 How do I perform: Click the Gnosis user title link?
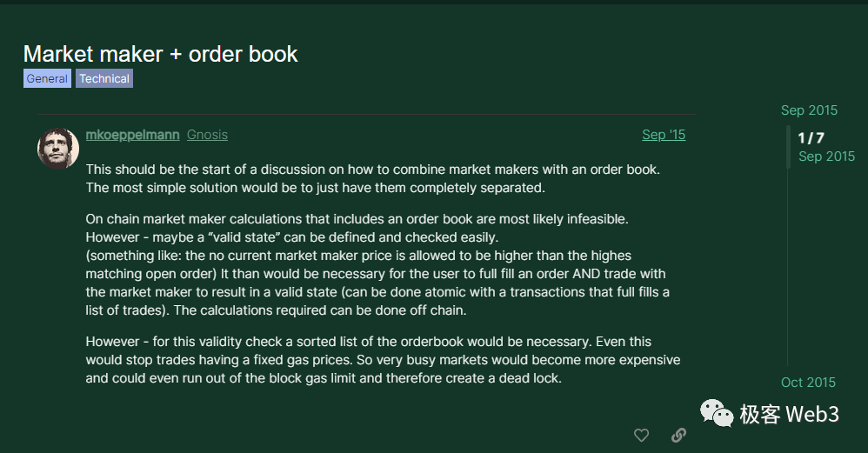[x=207, y=135]
